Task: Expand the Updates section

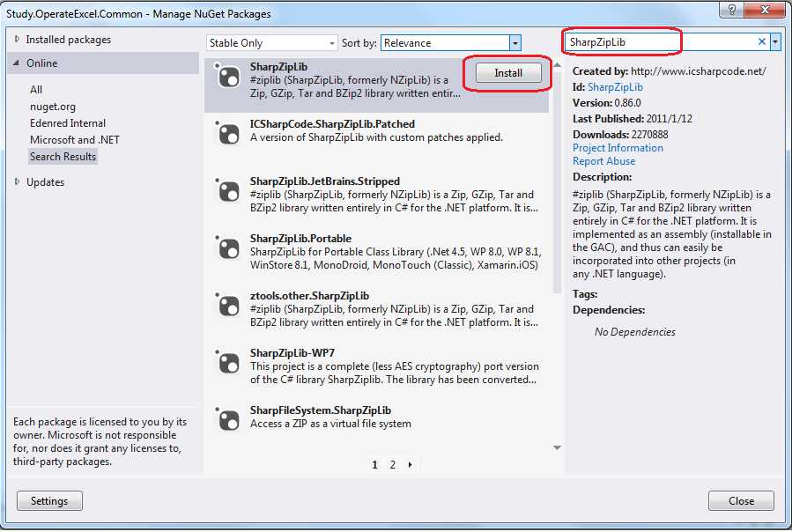Action: [x=17, y=181]
